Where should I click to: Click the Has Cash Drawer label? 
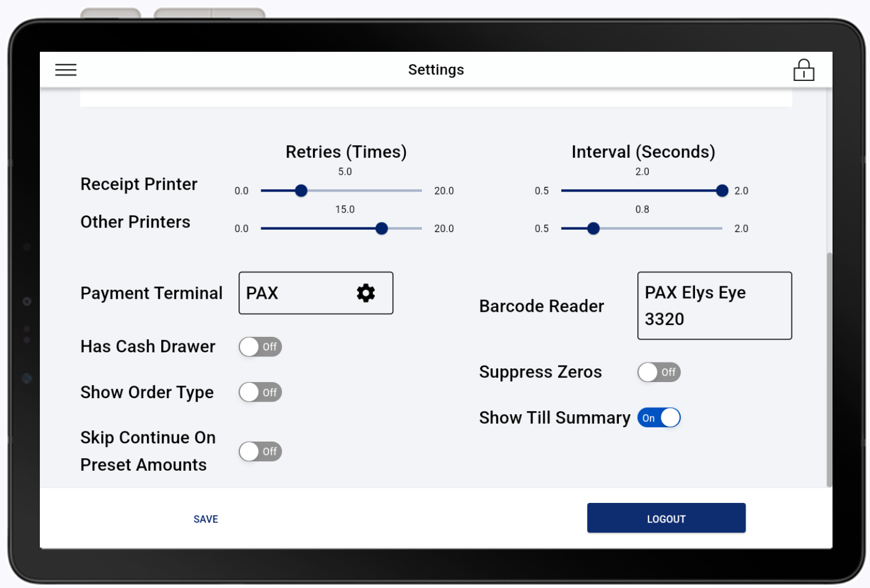point(148,346)
